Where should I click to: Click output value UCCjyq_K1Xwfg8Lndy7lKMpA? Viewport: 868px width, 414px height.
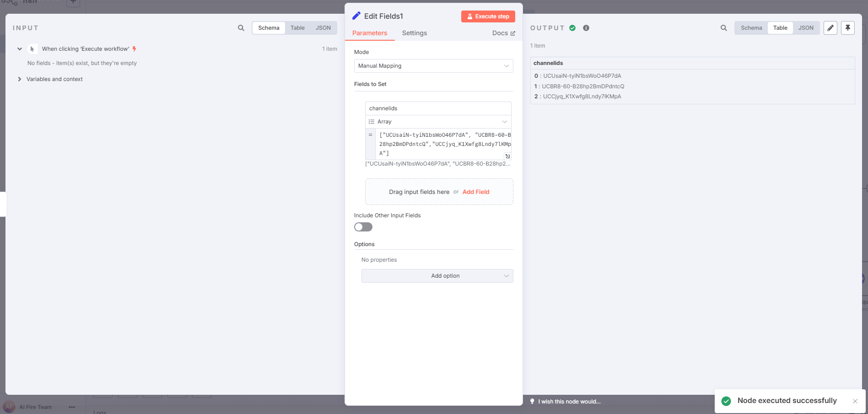tap(582, 97)
